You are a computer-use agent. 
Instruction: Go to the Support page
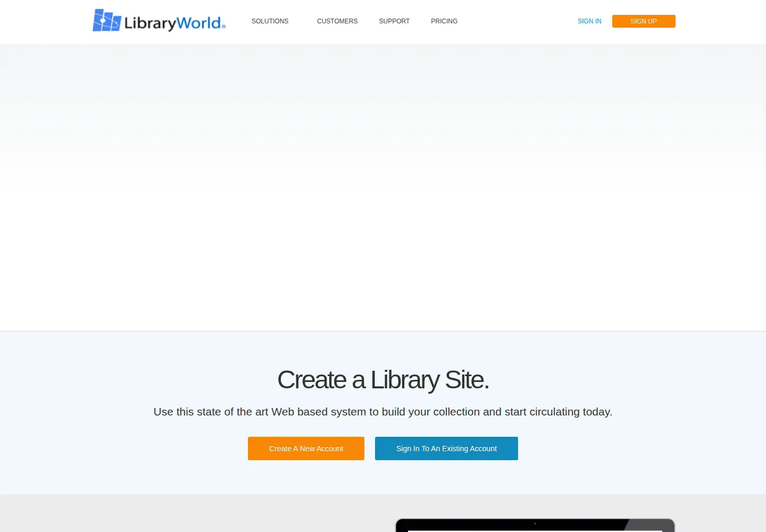[394, 21]
